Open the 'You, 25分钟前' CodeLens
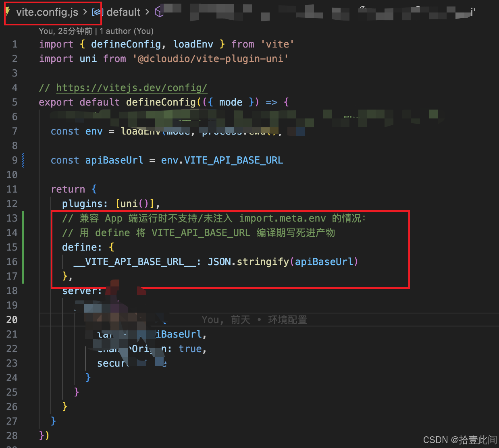Screen dimensions: 499x448 point(66,31)
